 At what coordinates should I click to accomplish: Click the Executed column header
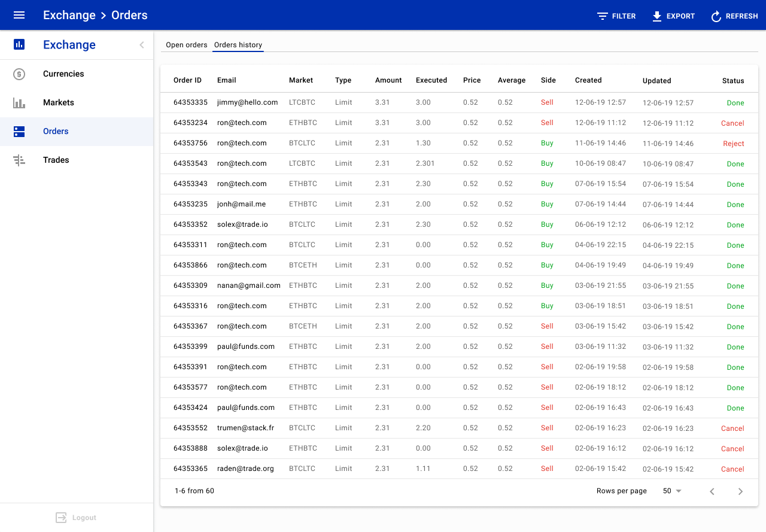(x=431, y=80)
